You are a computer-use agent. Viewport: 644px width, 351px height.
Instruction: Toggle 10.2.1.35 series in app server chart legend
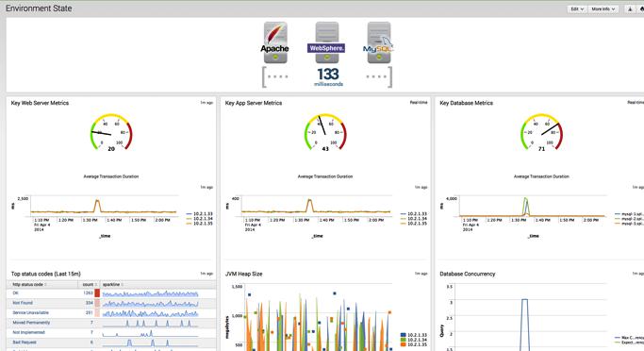click(x=414, y=224)
